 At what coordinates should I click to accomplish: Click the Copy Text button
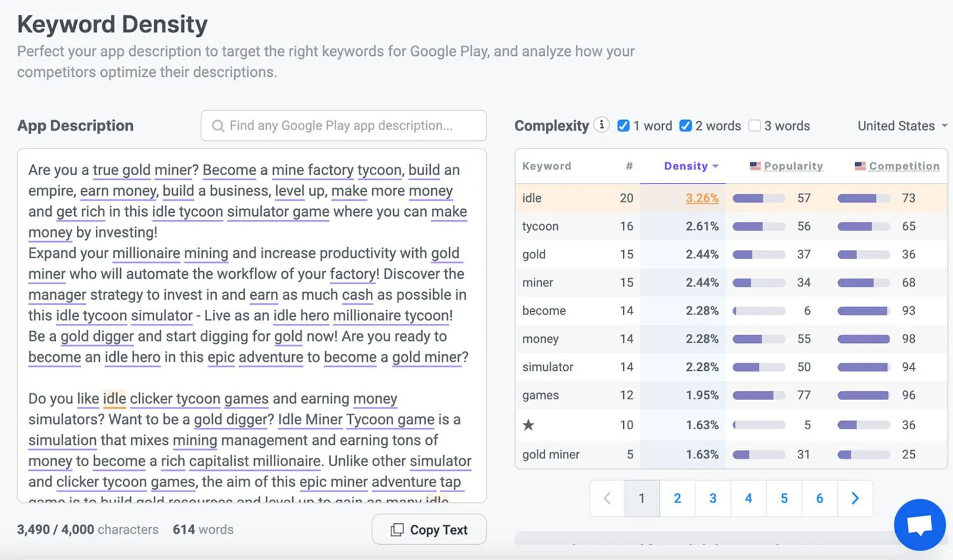(x=429, y=529)
